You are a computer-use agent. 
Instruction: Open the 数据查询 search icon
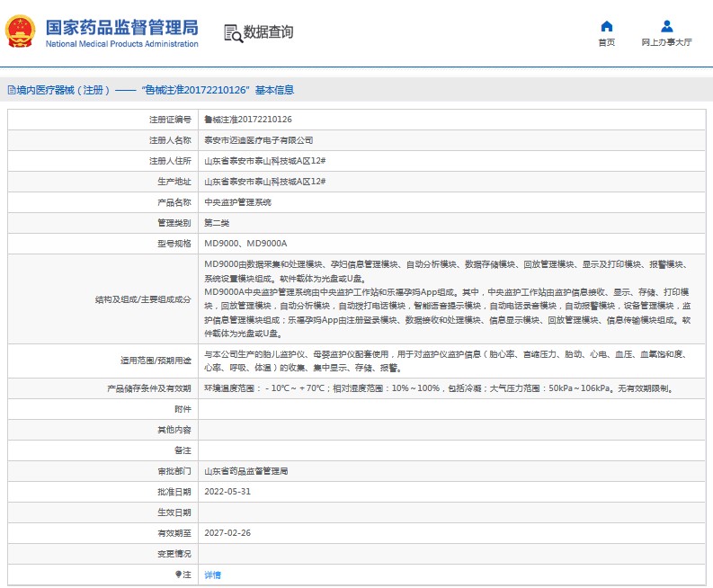pyautogui.click(x=233, y=33)
